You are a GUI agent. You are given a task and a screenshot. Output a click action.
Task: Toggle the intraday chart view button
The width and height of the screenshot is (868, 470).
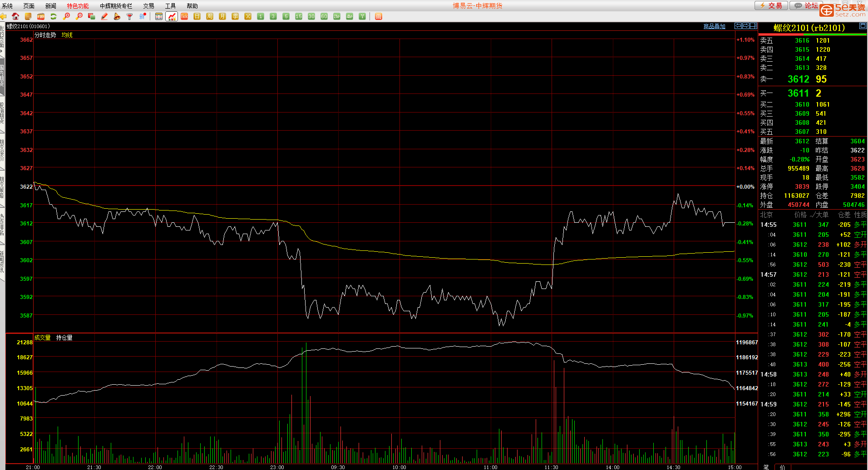172,16
